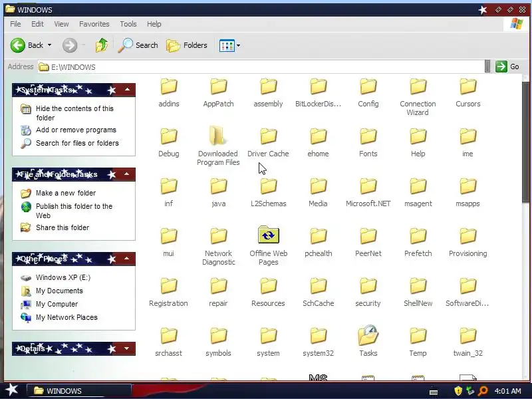Click the orange magnifier tray icon
This screenshot has width=532, height=399.
(483, 391)
